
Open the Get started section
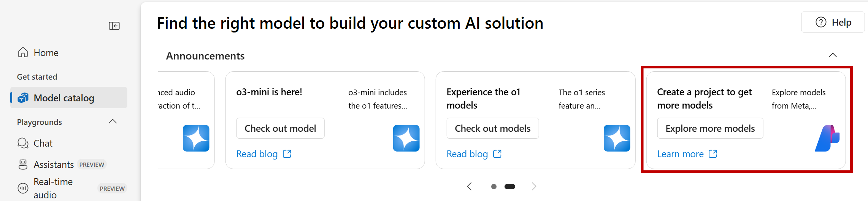[37, 76]
